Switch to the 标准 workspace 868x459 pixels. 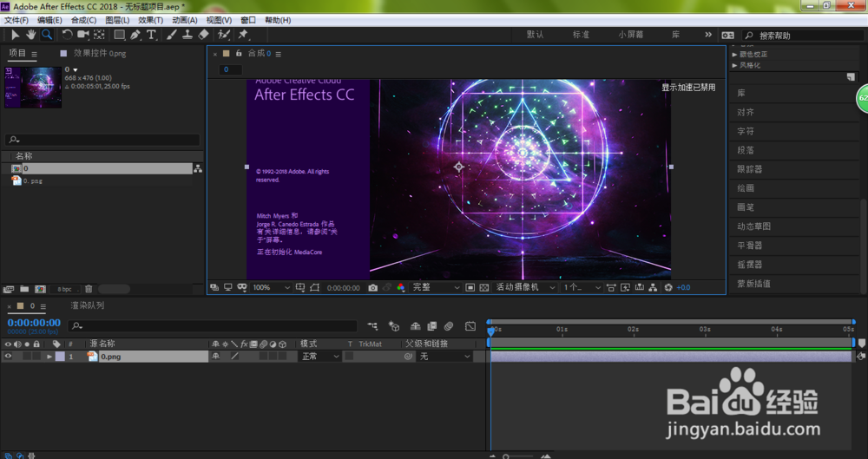581,35
